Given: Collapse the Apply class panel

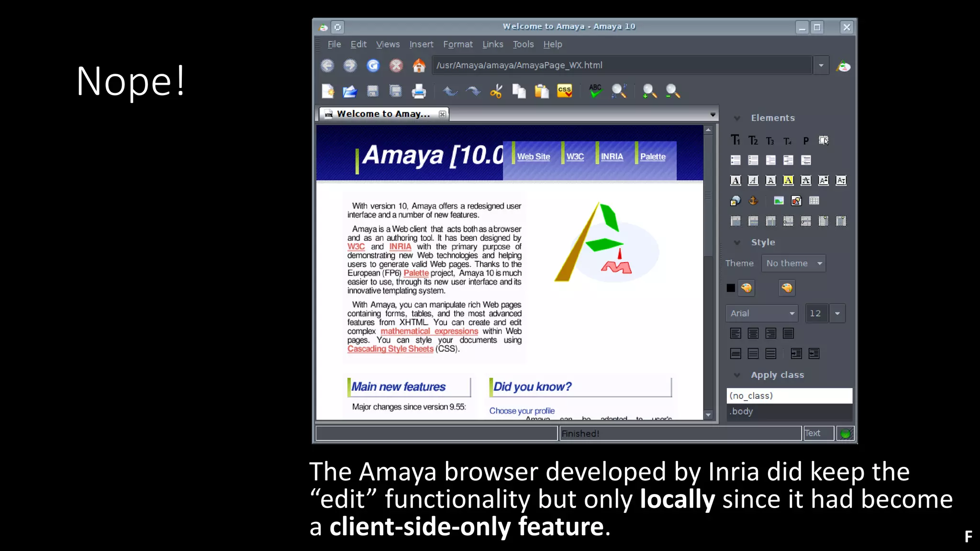Looking at the screenshot, I should pyautogui.click(x=737, y=375).
